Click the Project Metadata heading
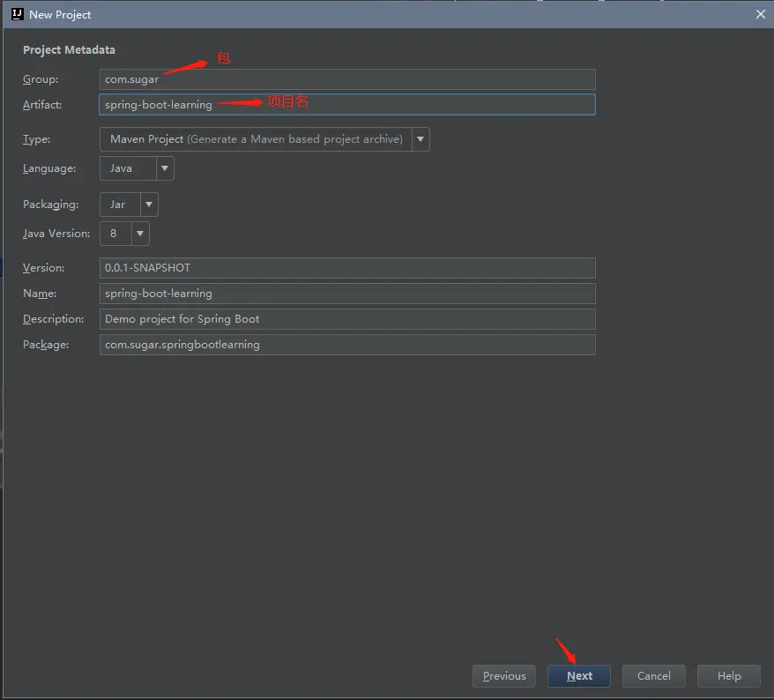774x700 pixels. [69, 50]
